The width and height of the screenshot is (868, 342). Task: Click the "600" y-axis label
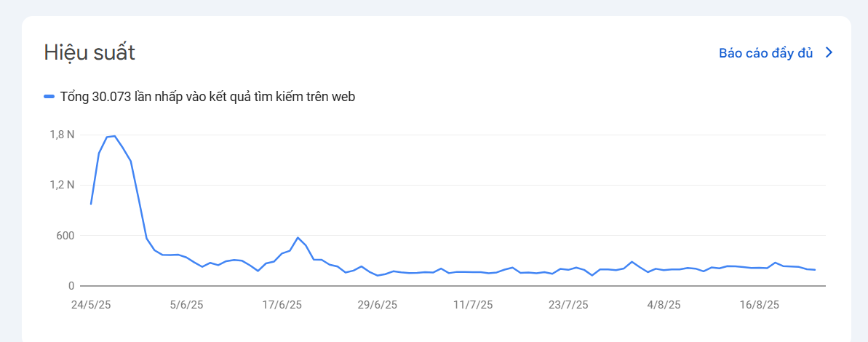[x=65, y=235]
